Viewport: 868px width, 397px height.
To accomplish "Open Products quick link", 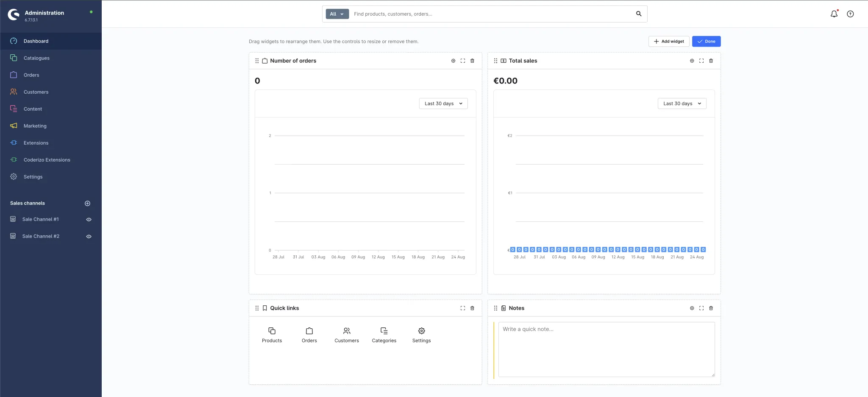I will (272, 335).
